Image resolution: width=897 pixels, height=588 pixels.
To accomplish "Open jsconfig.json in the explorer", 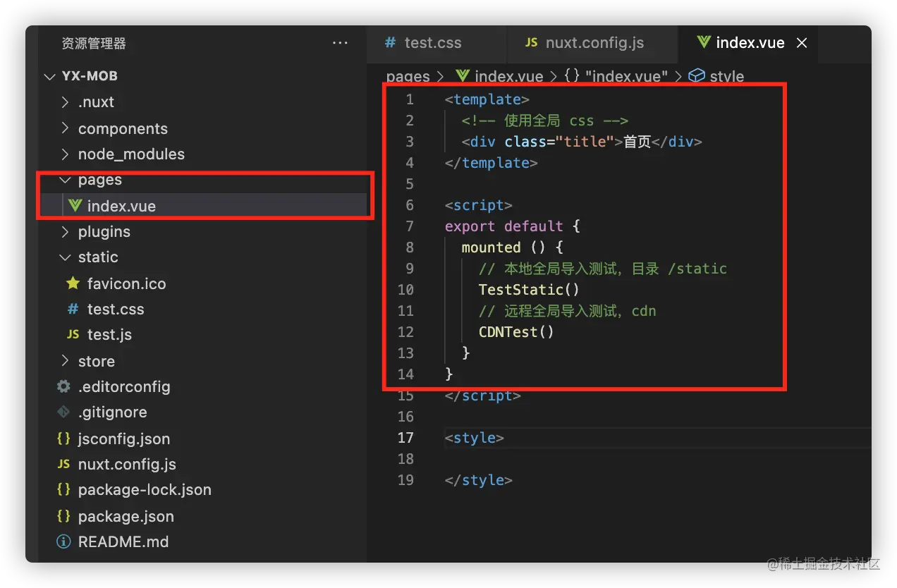I will [124, 439].
